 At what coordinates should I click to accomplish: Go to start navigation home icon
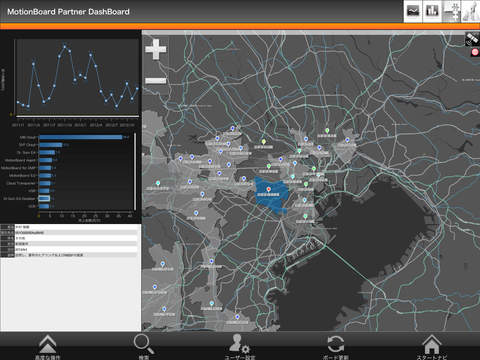click(x=431, y=344)
